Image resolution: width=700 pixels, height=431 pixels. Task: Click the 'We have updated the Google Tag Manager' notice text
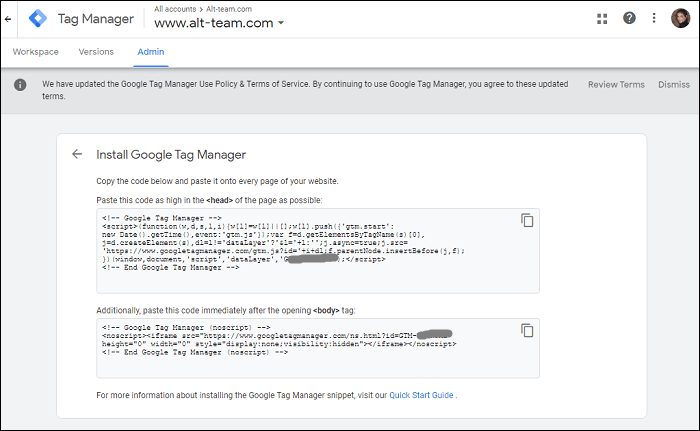pyautogui.click(x=305, y=90)
